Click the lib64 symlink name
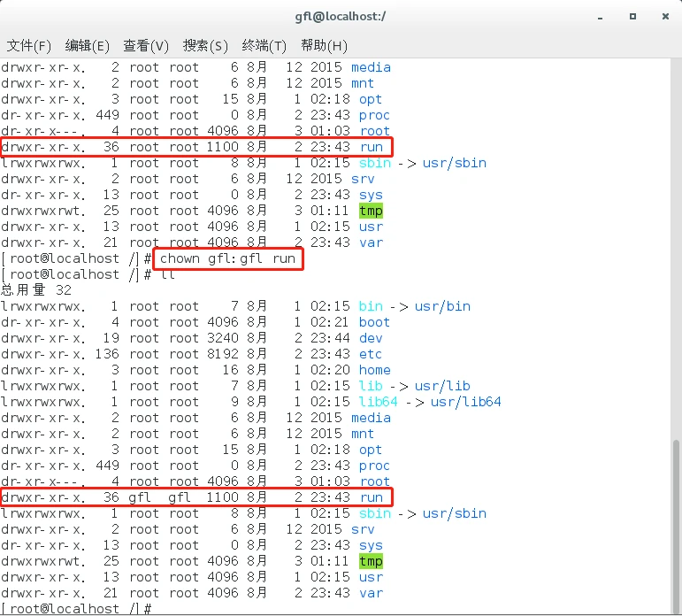682x616 pixels. [378, 402]
